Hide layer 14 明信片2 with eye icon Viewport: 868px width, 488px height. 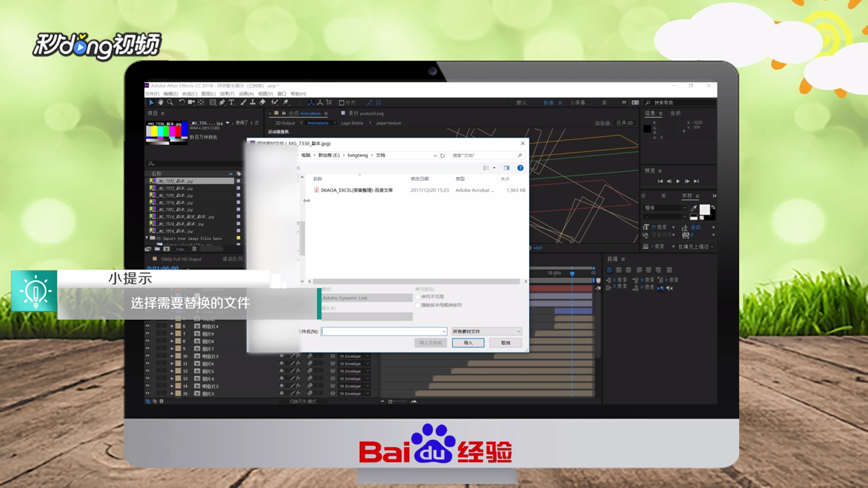point(147,386)
